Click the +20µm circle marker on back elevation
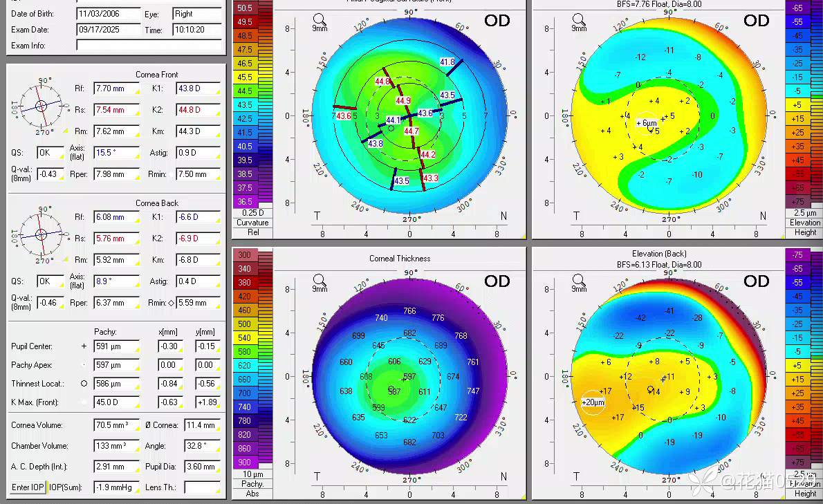823x504 pixels. (x=593, y=402)
